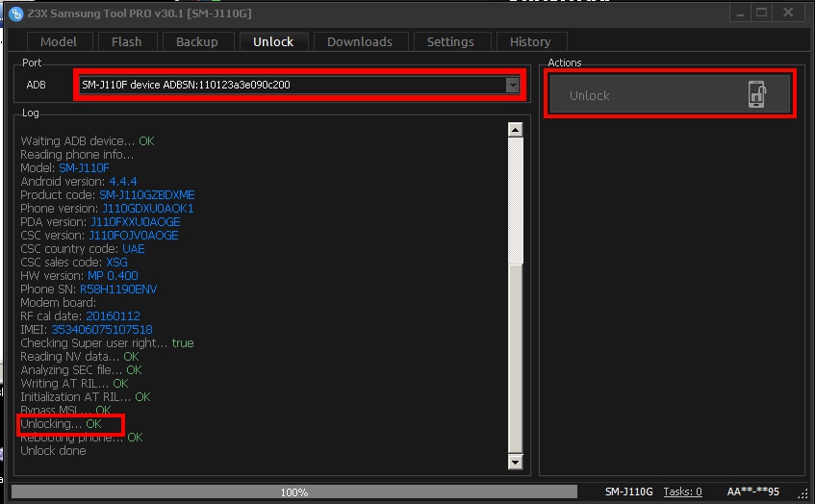Select the Unlock tab
This screenshot has height=504, width=815.
[x=273, y=41]
